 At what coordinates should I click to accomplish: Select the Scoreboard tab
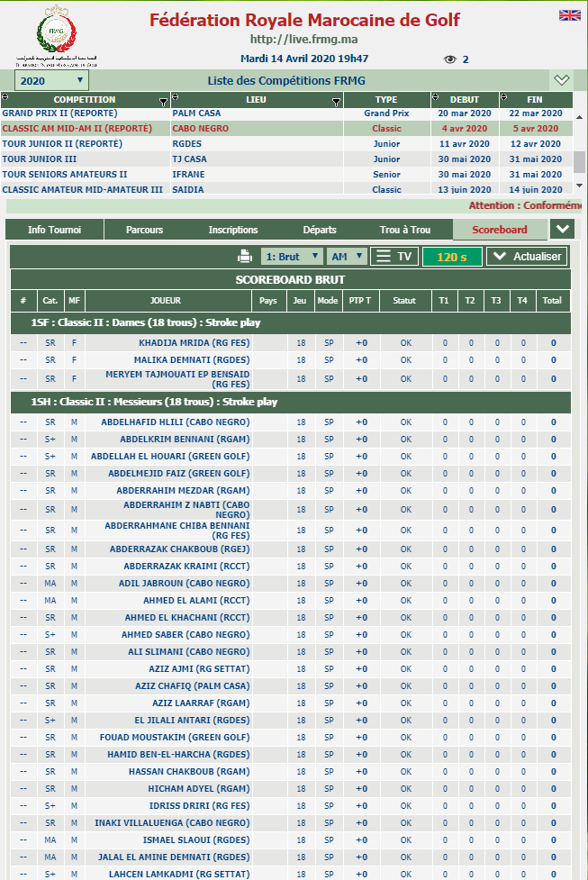pyautogui.click(x=500, y=230)
